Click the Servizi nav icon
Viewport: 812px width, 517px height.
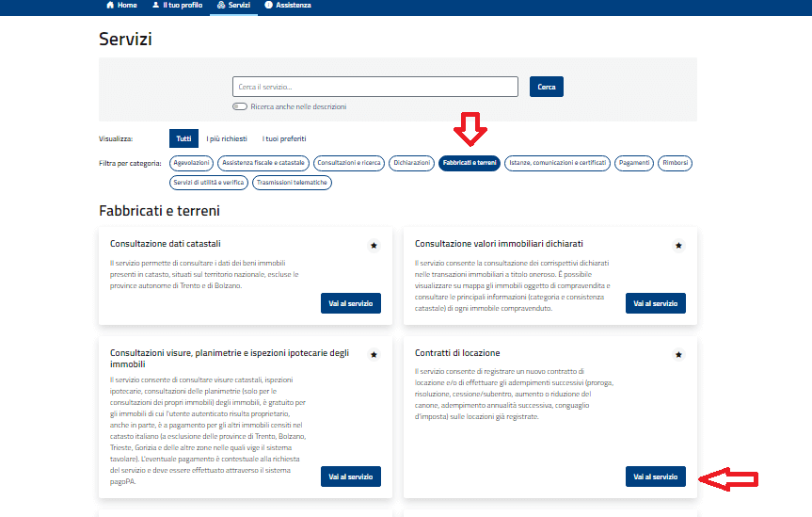[x=221, y=5]
